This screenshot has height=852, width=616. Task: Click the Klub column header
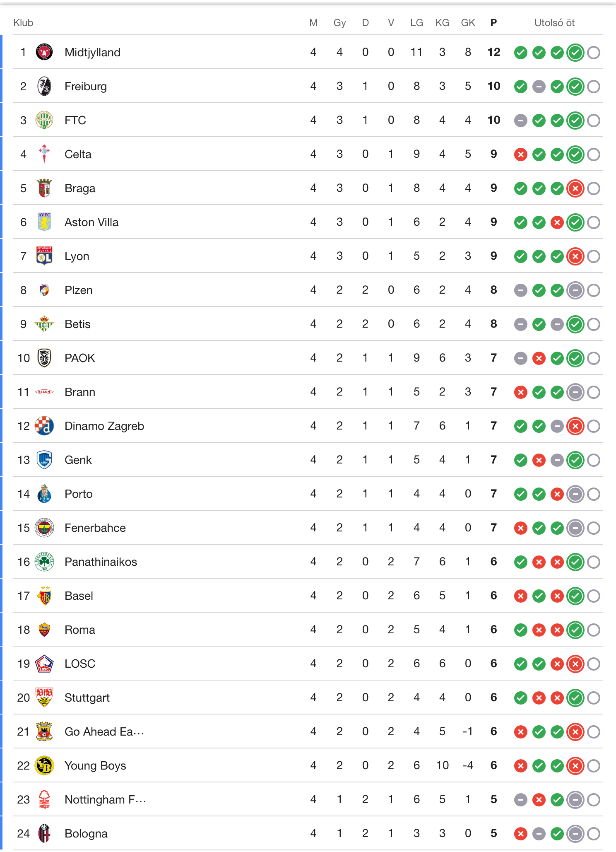(23, 23)
